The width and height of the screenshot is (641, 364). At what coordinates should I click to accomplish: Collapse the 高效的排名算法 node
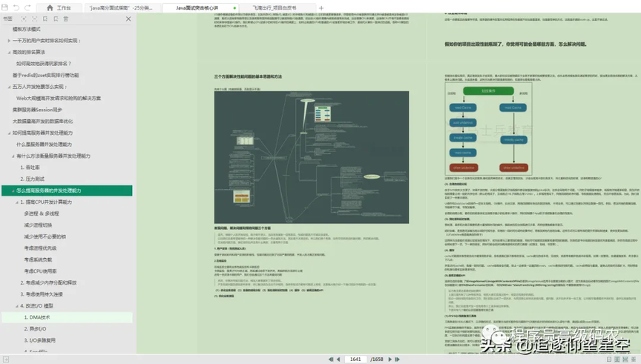point(9,53)
